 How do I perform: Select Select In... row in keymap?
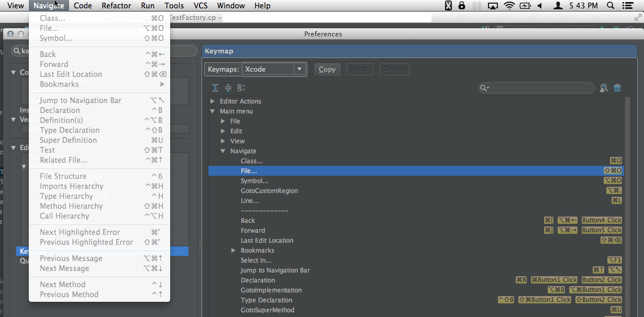(416, 261)
